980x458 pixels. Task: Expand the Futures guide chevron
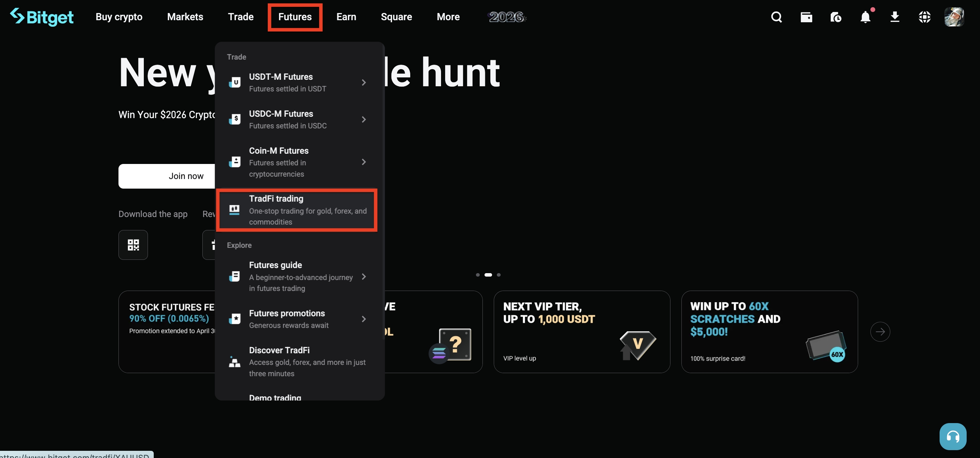pos(364,277)
